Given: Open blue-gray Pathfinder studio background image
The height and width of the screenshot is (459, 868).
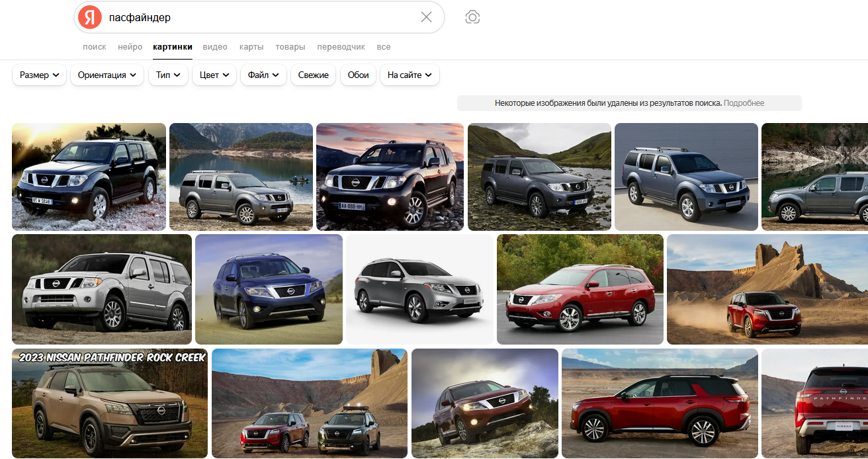Looking at the screenshot, I should tap(686, 177).
